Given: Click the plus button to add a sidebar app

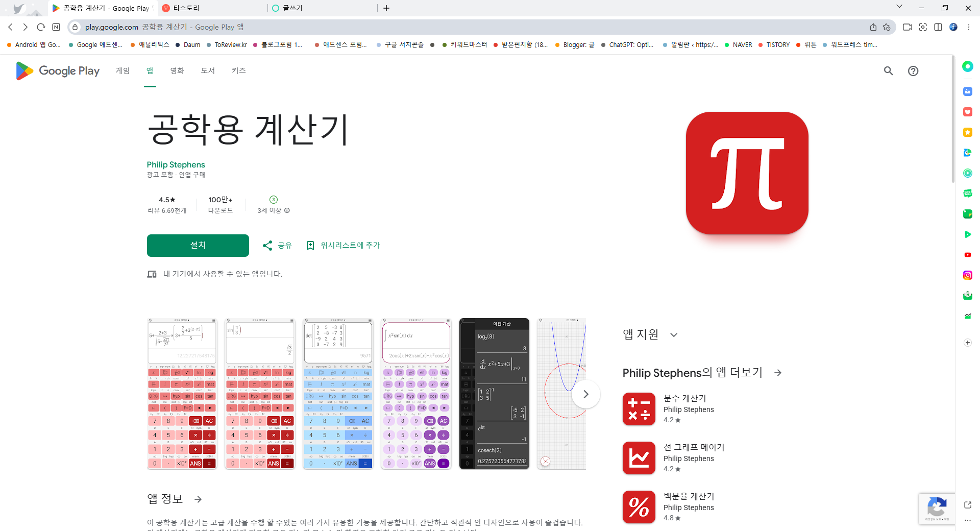Looking at the screenshot, I should [x=967, y=343].
